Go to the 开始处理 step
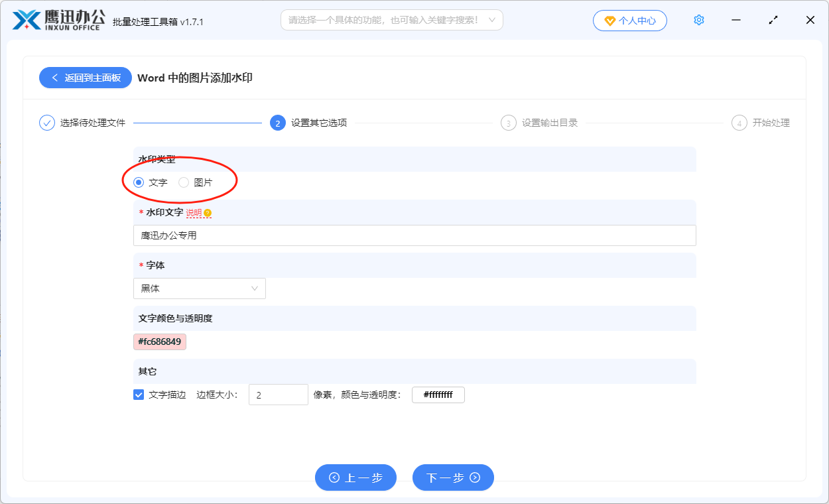Image resolution: width=829 pixels, height=504 pixels. coord(771,123)
